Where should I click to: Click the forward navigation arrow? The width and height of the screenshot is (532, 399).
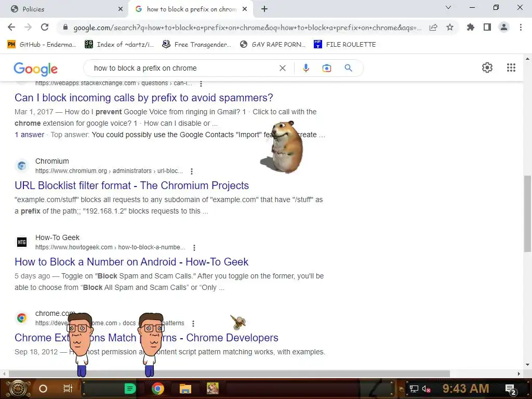[28, 27]
